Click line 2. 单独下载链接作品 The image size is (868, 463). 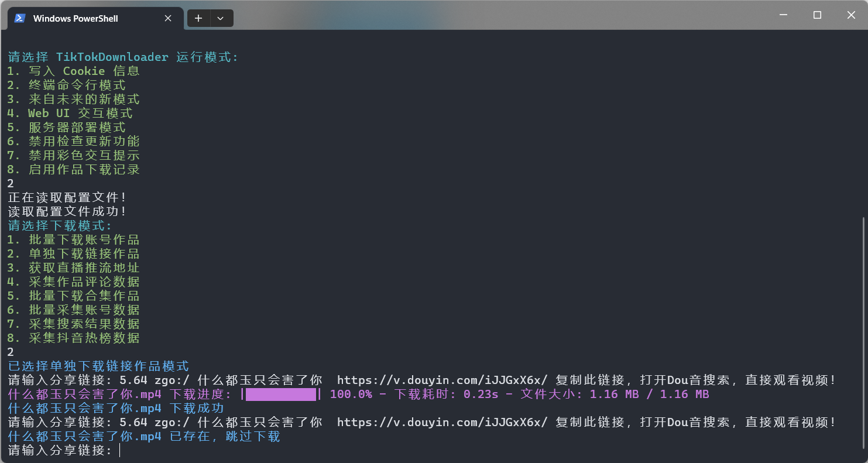74,253
